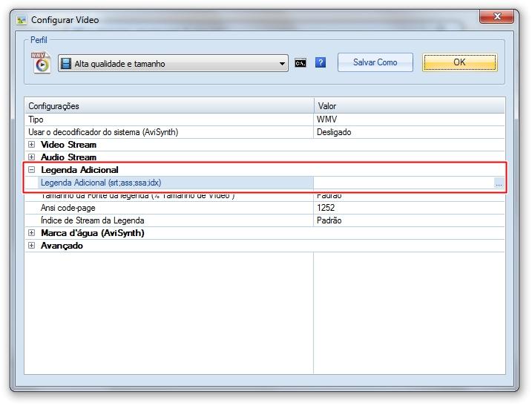This screenshot has height=406, width=532.
Task: Close the Configurar Vídeo dialog
Action: (498, 18)
